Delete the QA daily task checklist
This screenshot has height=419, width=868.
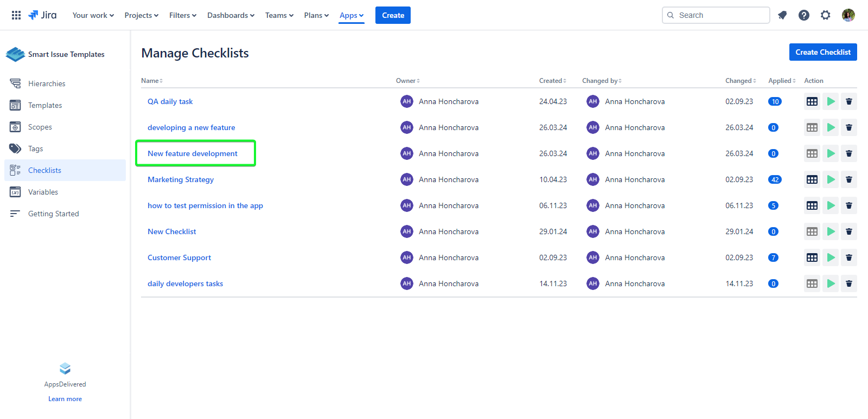[849, 101]
